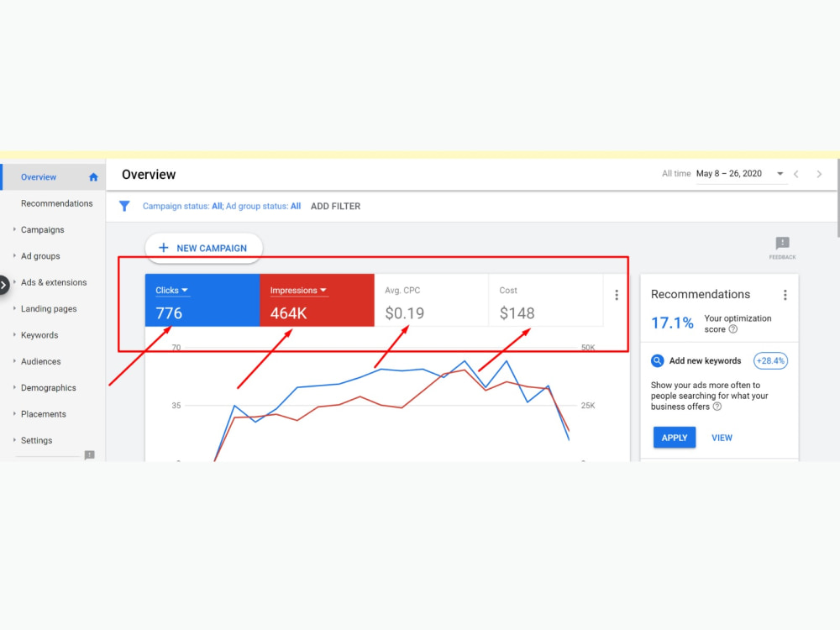
Task: Open the Settings sidebar page
Action: [36, 440]
